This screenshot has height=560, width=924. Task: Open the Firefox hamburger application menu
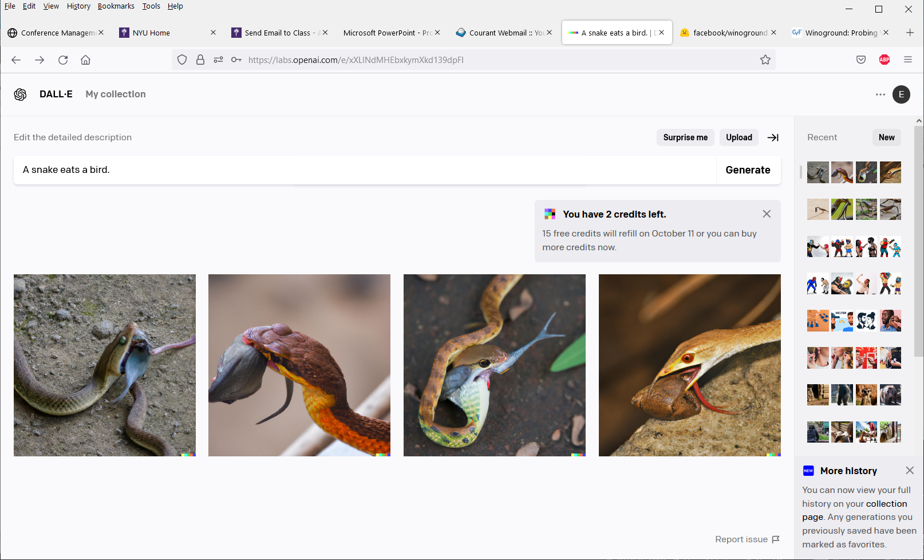[x=907, y=60]
